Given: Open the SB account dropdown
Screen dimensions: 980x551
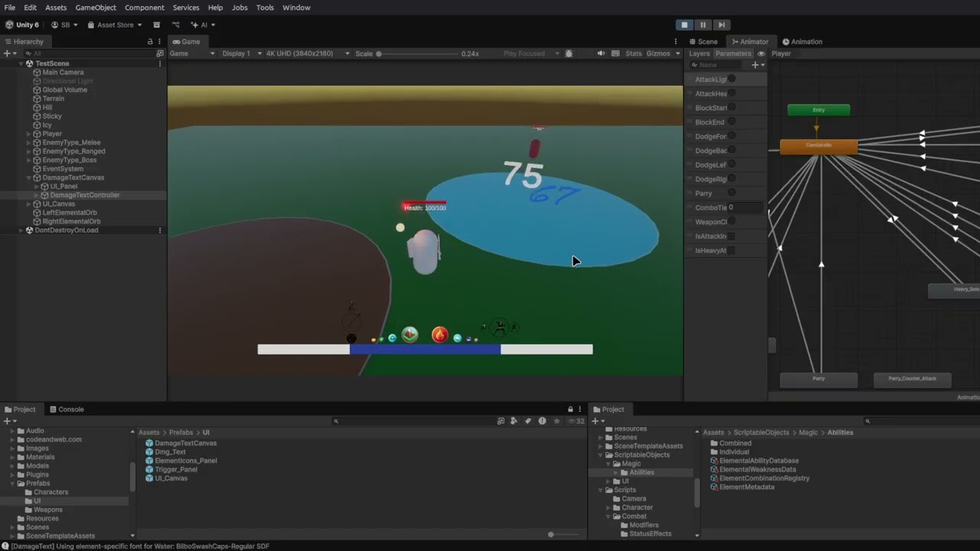Looking at the screenshot, I should (x=64, y=24).
